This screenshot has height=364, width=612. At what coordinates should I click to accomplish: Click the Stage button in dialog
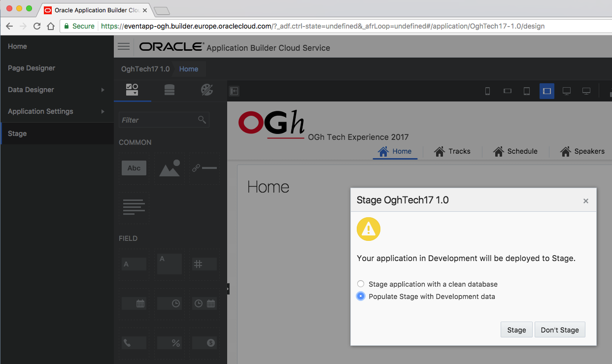click(x=516, y=330)
